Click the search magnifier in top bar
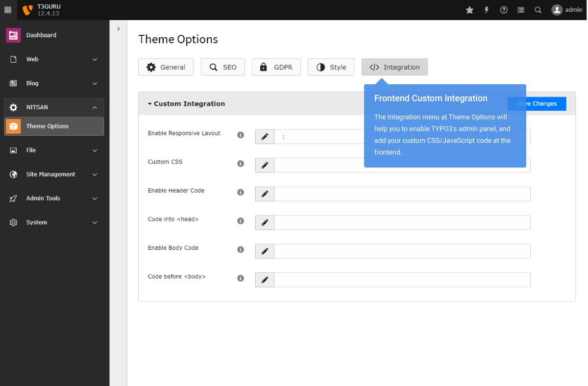Image resolution: width=588 pixels, height=386 pixels. click(x=538, y=10)
